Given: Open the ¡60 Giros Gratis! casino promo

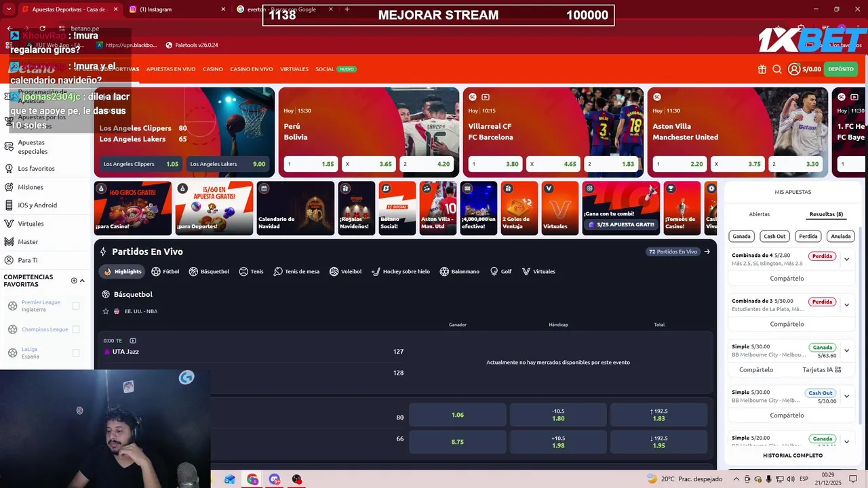Looking at the screenshot, I should (x=133, y=208).
